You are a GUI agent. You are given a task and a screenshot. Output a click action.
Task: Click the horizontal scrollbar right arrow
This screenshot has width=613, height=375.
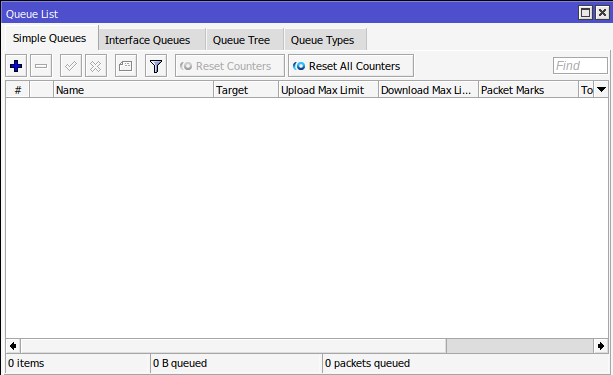601,346
